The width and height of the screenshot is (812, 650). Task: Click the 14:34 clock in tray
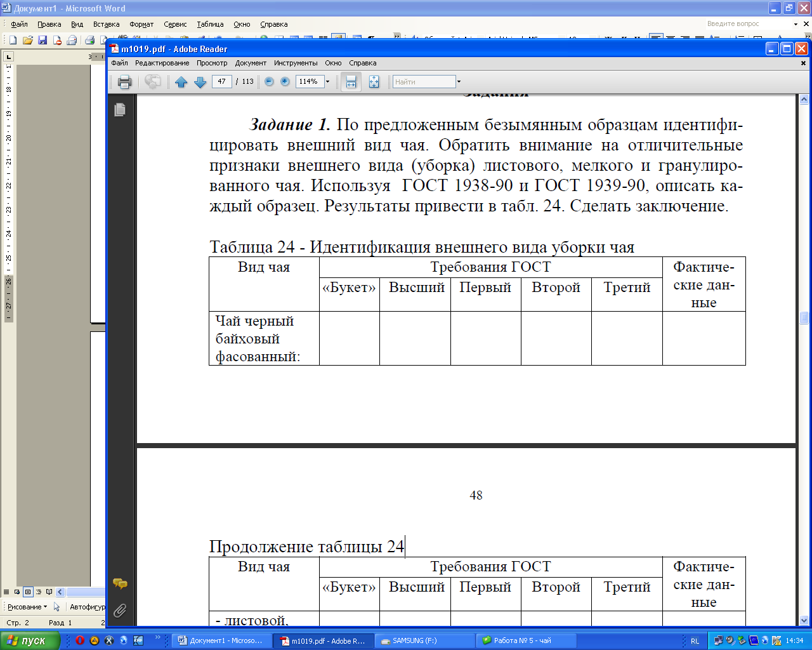click(x=794, y=641)
